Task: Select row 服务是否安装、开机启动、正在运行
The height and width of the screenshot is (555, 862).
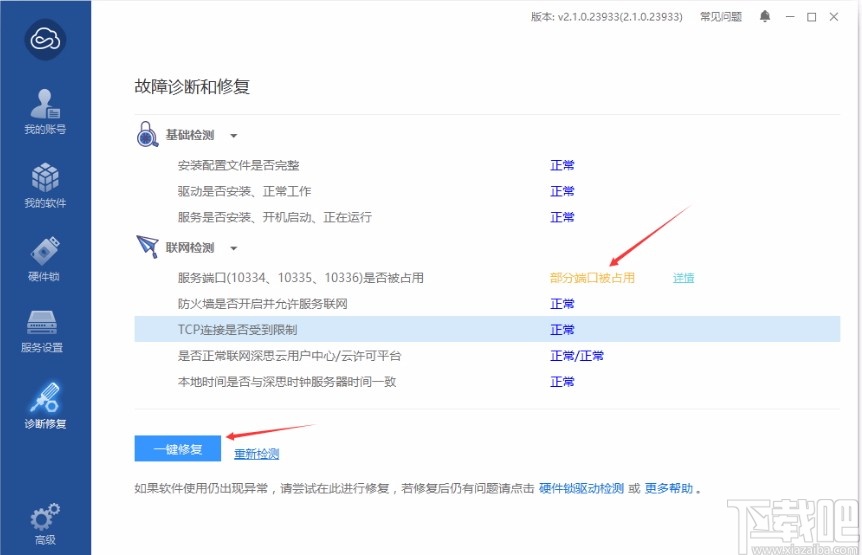Action: coord(487,217)
